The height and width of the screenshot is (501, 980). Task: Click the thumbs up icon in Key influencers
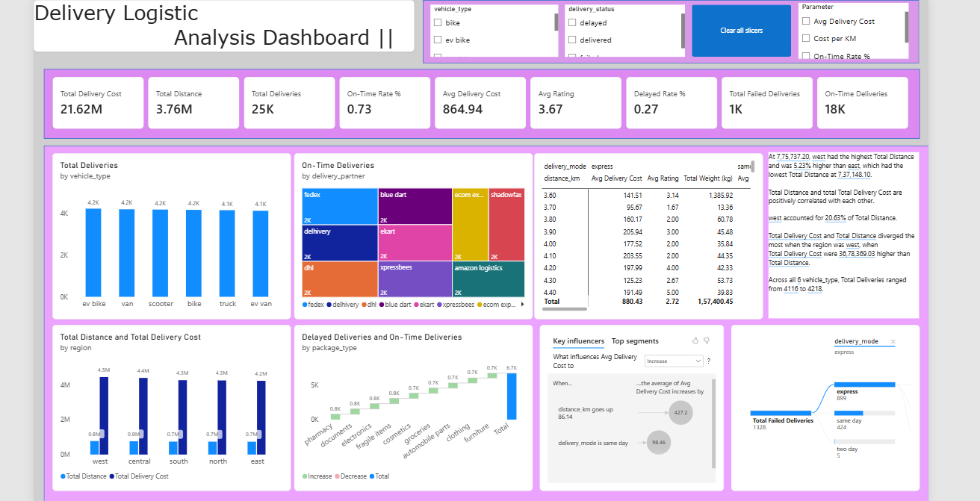[695, 340]
